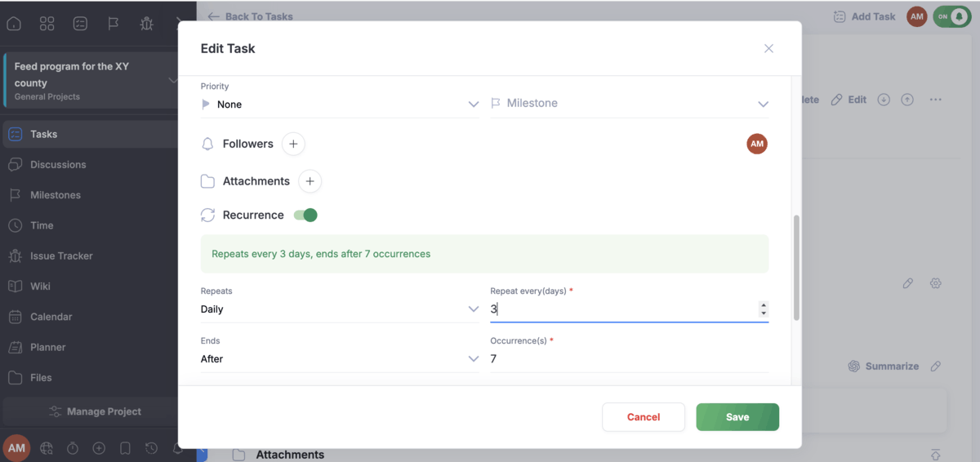Increase repeat days with the up stepper
Image resolution: width=980 pixels, height=462 pixels.
pyautogui.click(x=764, y=305)
